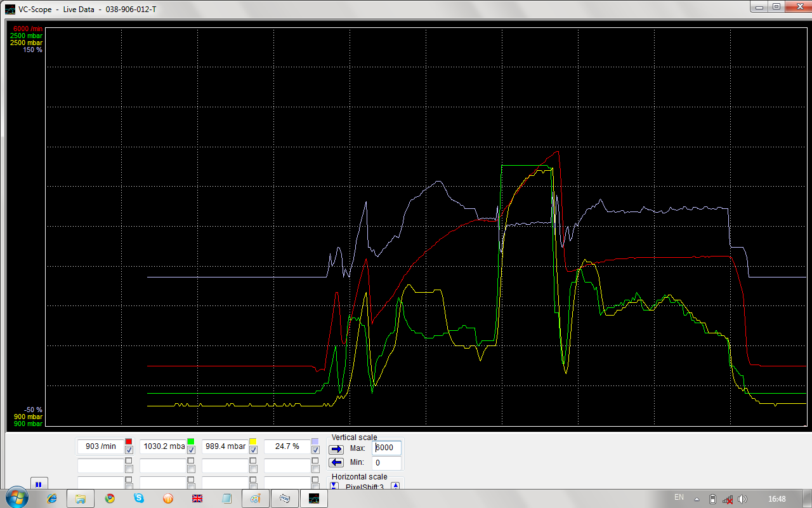The height and width of the screenshot is (508, 812).
Task: Decrease the PixelShift horizontal scale value
Action: point(335,486)
